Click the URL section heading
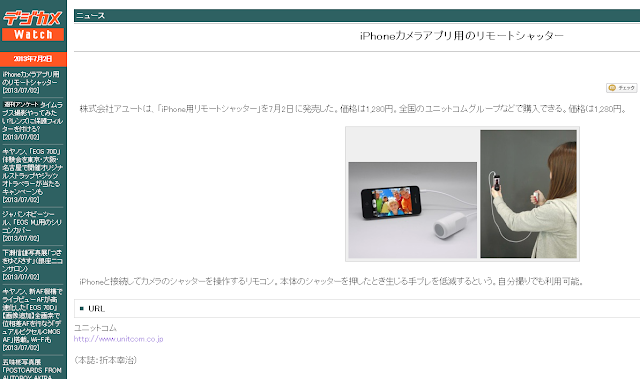Screen dimensions: 640x379 (x=97, y=308)
